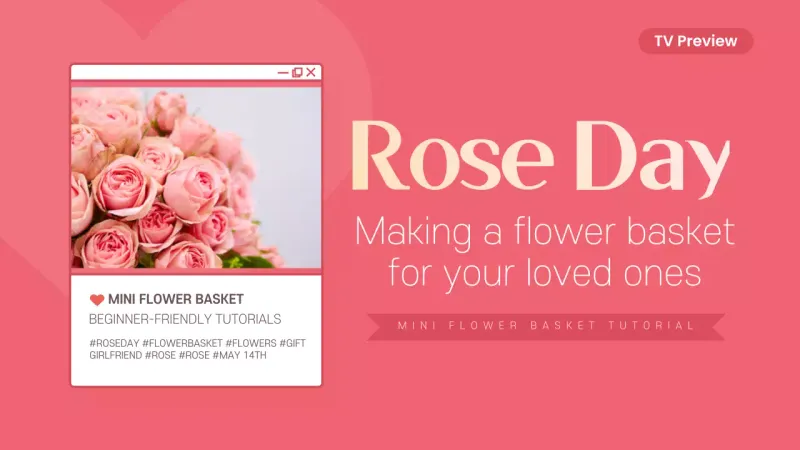Close the mock window with the X icon
The width and height of the screenshot is (800, 450).
pyautogui.click(x=311, y=72)
